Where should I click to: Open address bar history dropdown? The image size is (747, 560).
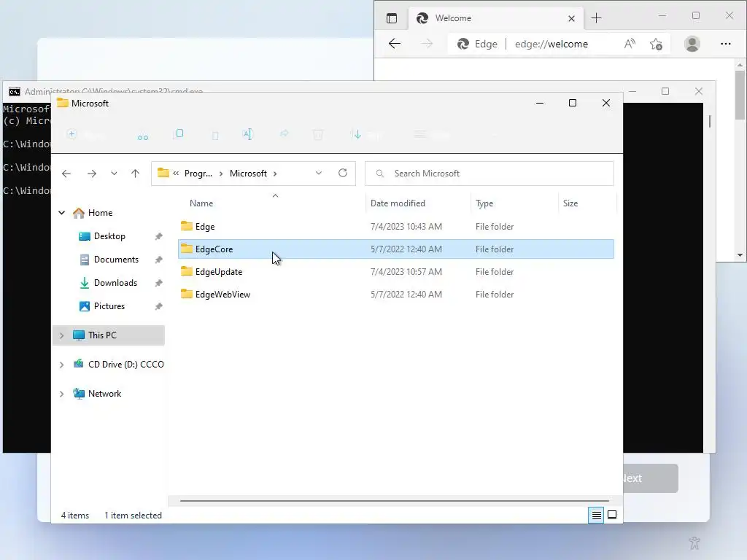click(319, 173)
